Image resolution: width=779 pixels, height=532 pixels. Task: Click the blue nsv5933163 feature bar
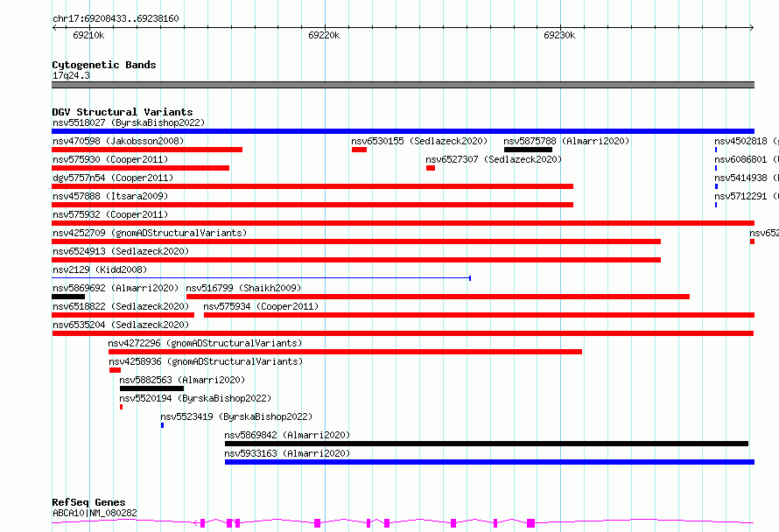coord(489,462)
